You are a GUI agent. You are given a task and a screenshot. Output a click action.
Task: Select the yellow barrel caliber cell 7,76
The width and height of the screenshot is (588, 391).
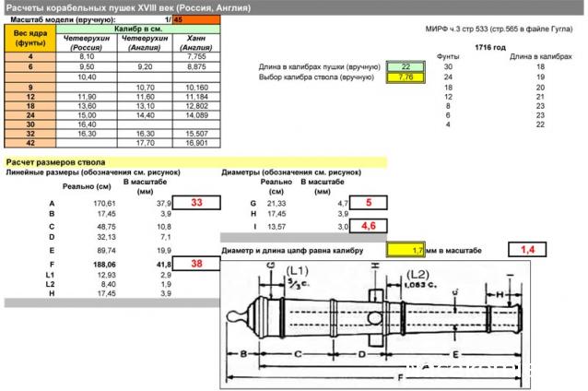click(x=400, y=77)
